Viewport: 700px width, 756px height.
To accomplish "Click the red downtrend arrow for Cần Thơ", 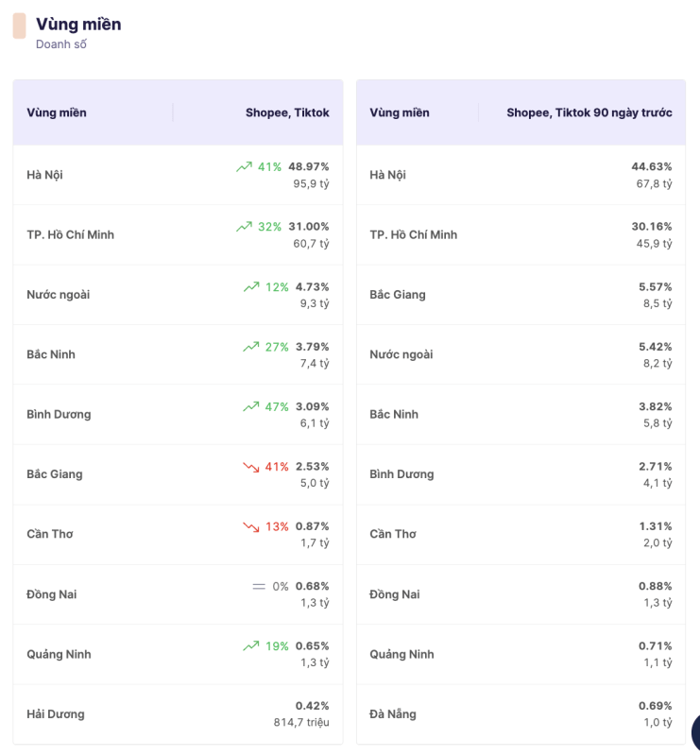I will [x=250, y=526].
